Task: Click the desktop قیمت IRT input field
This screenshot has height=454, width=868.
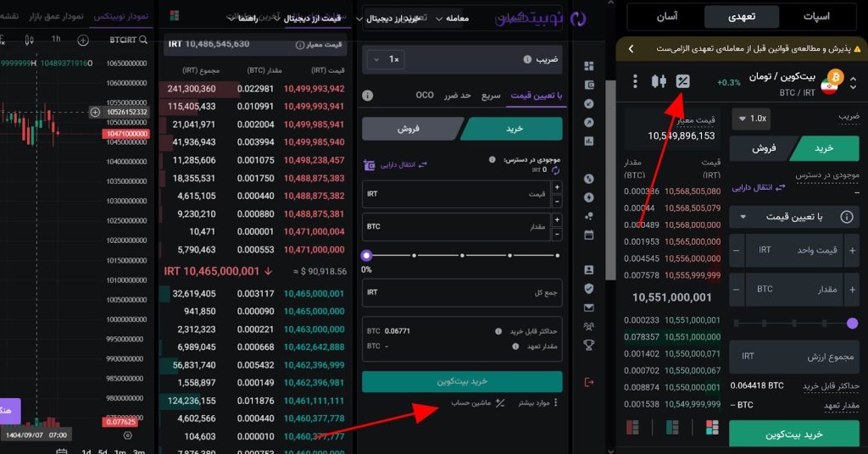Action: (457, 194)
